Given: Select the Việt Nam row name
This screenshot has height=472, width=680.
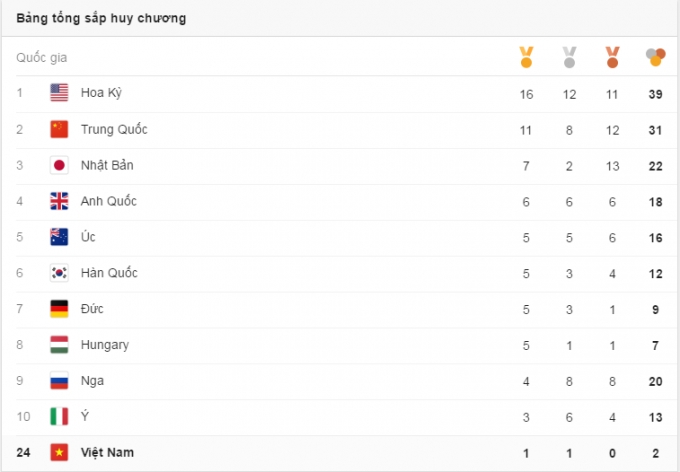Looking at the screenshot, I should [107, 453].
